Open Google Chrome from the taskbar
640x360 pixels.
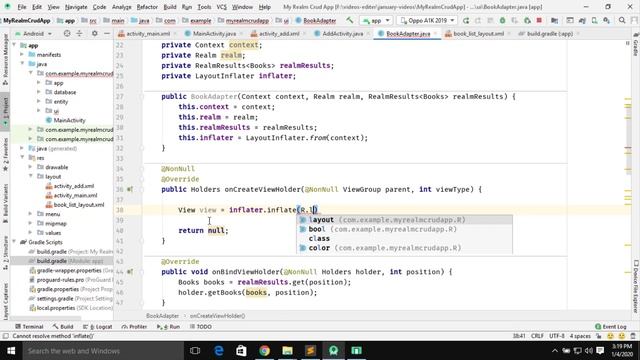264,351
